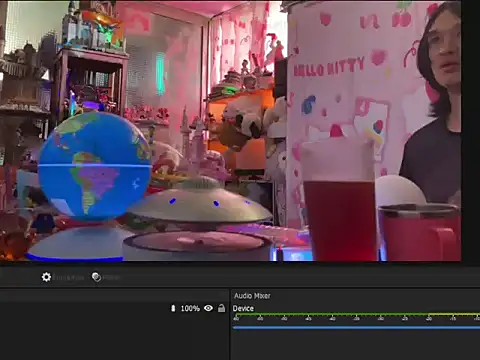
Task: Toggle source visibility with the eye icon
Action: click(x=208, y=308)
